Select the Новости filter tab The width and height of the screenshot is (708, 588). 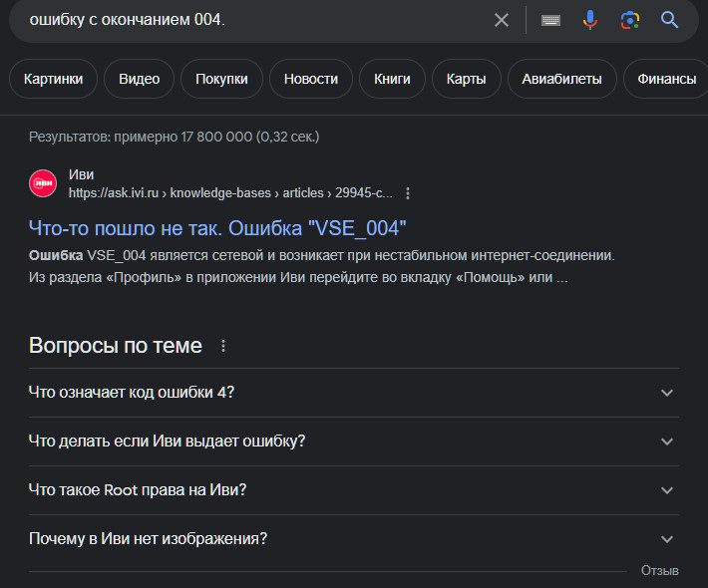coord(310,79)
